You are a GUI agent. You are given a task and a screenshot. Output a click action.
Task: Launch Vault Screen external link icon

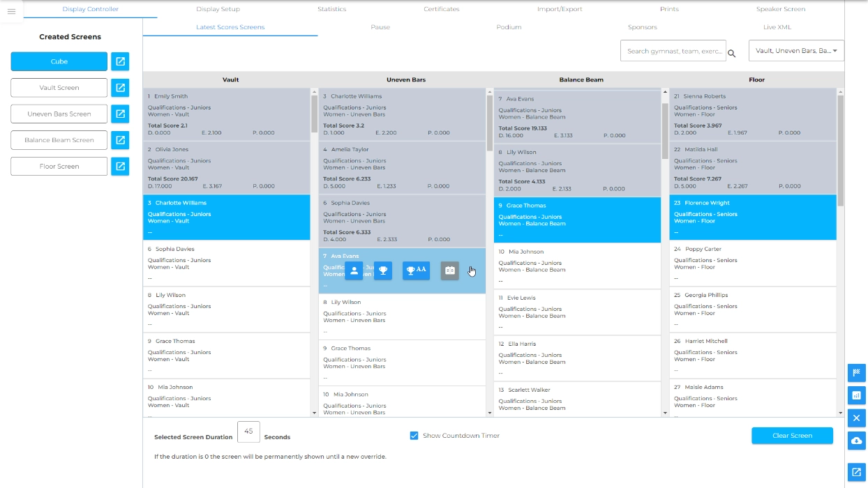(x=120, y=88)
